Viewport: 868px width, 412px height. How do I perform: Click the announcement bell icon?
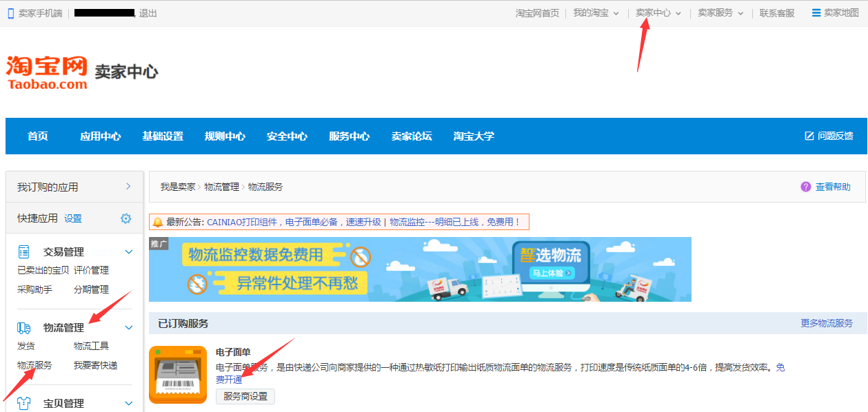coord(158,222)
